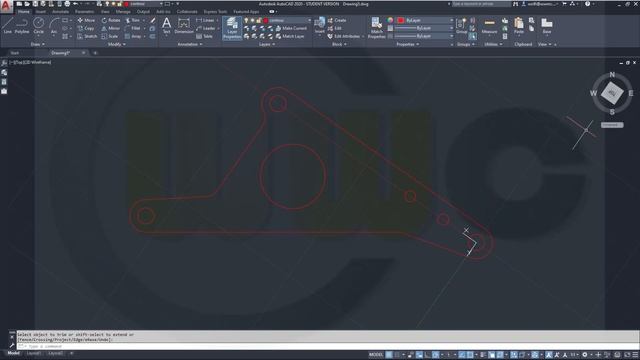Click the Copy tool in Modify panel
This screenshot has height=360, width=640.
(86, 28)
